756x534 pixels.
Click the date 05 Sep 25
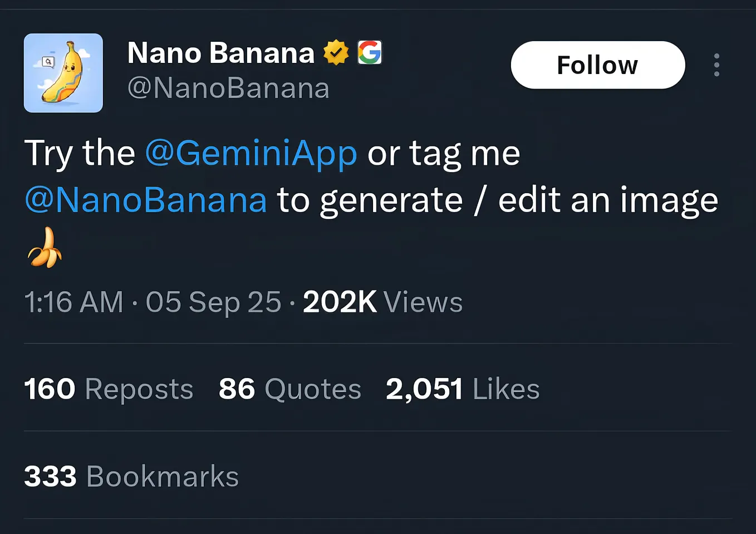click(x=213, y=302)
